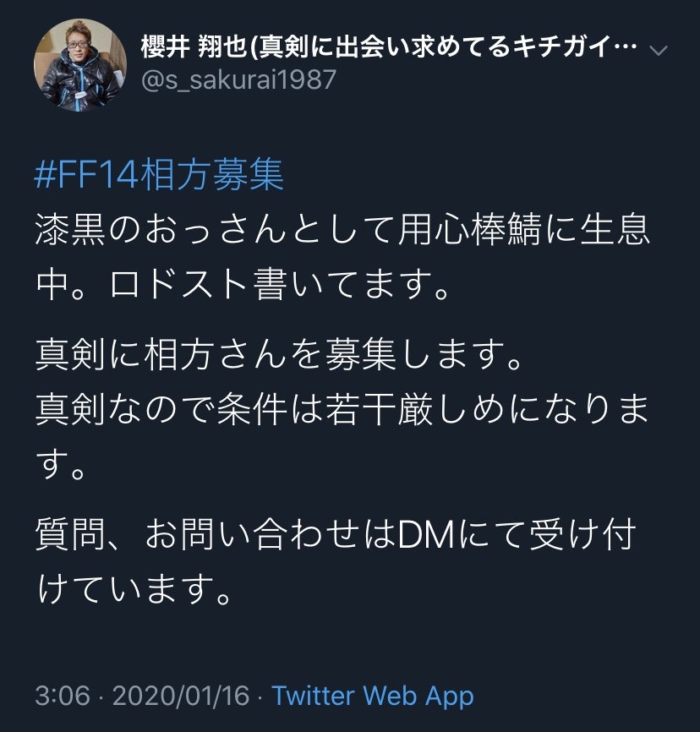View the profile picture of 櫻井 翔也
The width and height of the screenshot is (700, 732).
(x=80, y=65)
